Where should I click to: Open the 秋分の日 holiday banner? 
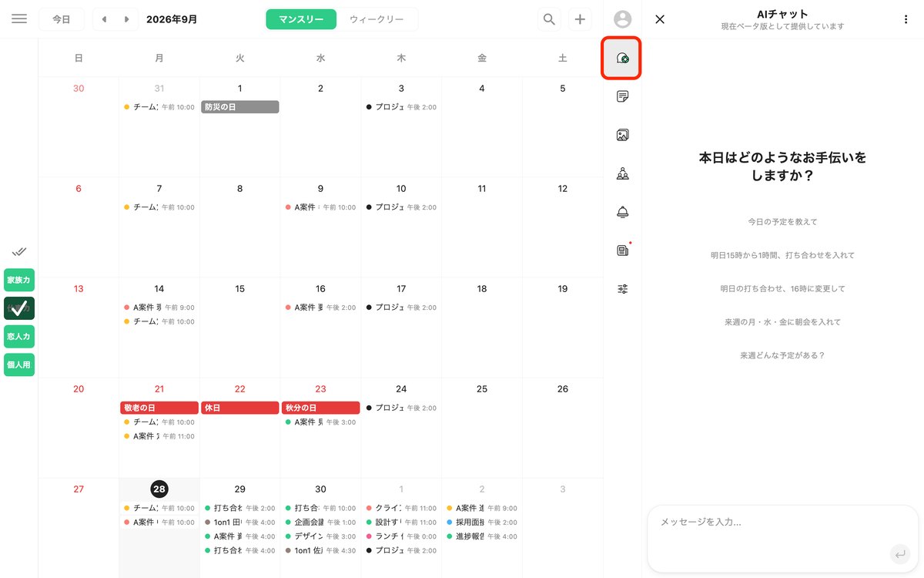point(320,408)
